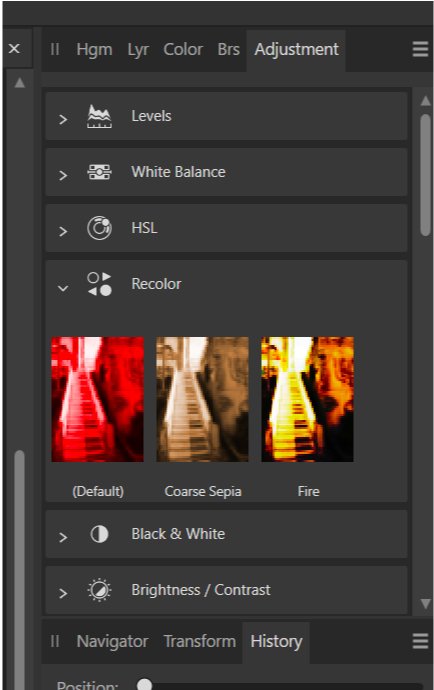Collapse the Recolor presets section
434x690 pixels.
[63, 288]
